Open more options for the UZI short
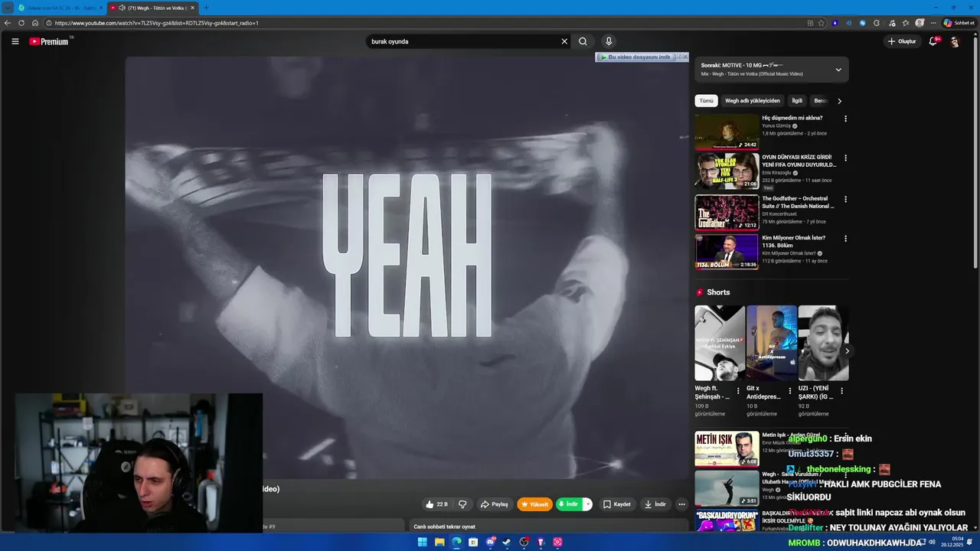Viewport: 980px width, 551px height. pos(842,391)
